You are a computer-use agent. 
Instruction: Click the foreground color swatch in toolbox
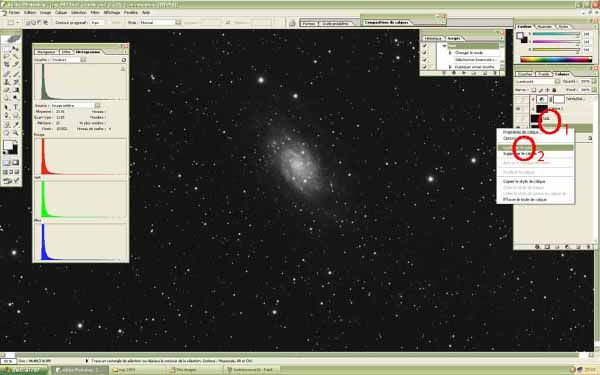click(x=8, y=145)
